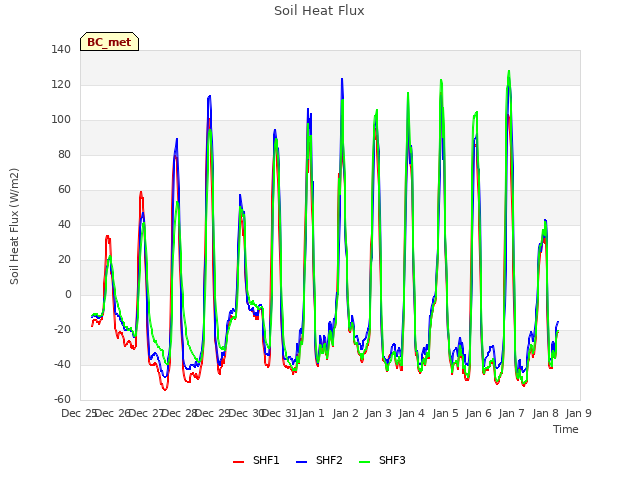This screenshot has height=480, width=640.
Task: Click the green SHF3 peak on Jan 7
Action: [509, 71]
